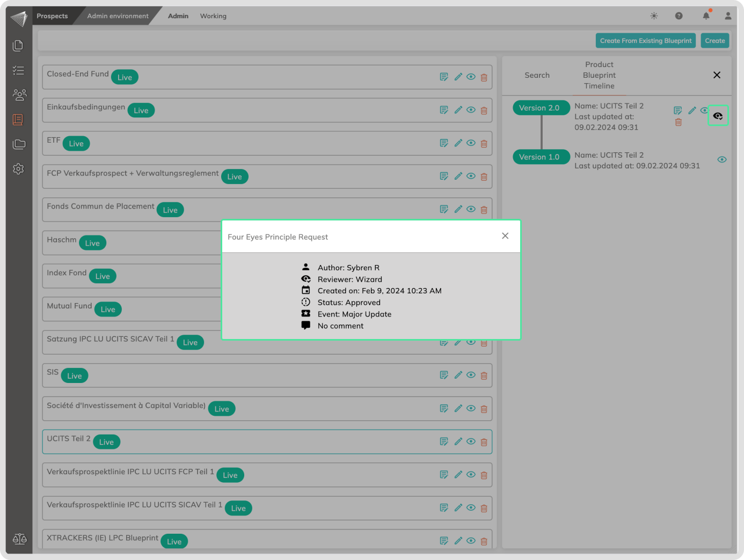The image size is (744, 560).
Task: Open notes icon for SIS blueprint
Action: pyautogui.click(x=444, y=375)
